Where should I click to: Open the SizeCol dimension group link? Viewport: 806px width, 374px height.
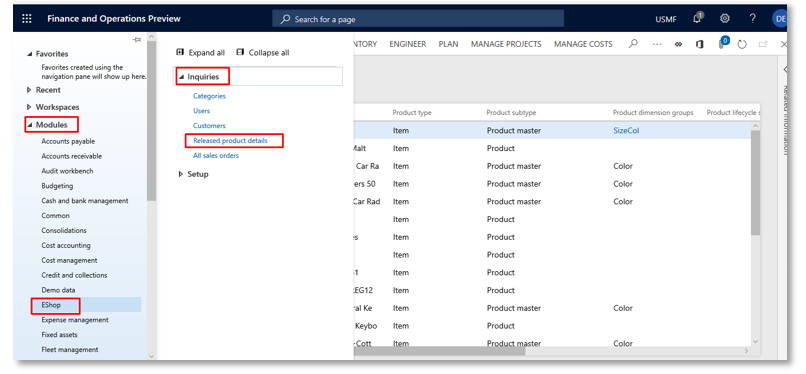tap(626, 131)
